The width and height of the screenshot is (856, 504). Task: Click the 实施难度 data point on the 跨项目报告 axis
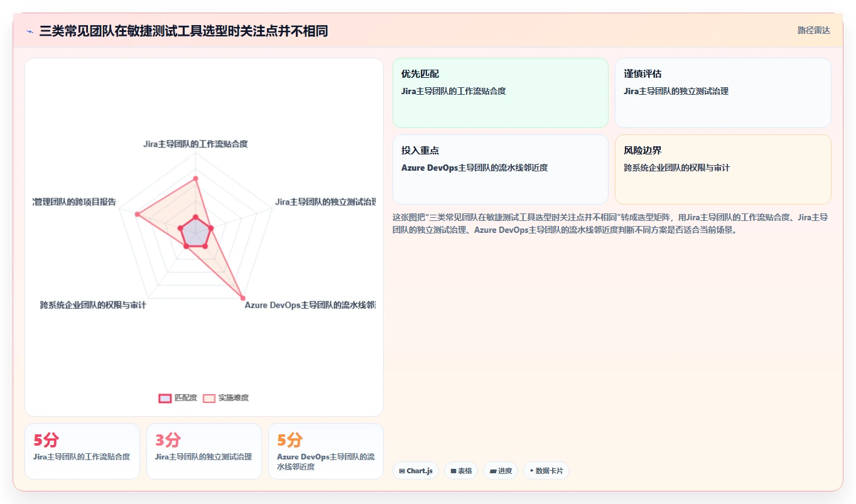tap(137, 214)
